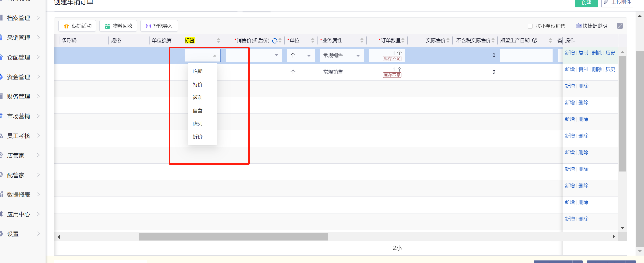Click the help icon next to 期望生产日期
Image resolution: width=644 pixels, height=263 pixels.
click(x=535, y=40)
